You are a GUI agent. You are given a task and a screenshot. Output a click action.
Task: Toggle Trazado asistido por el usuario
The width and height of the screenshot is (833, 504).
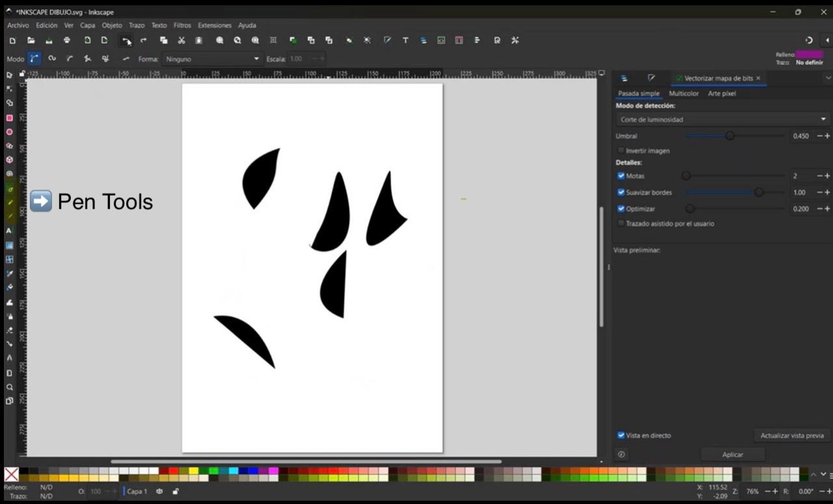coord(621,223)
